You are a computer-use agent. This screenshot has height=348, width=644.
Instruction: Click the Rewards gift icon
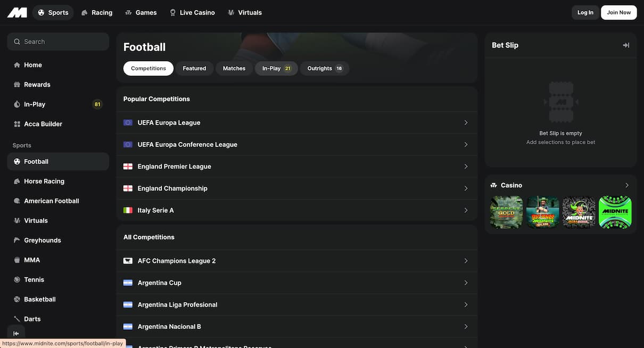click(x=17, y=85)
